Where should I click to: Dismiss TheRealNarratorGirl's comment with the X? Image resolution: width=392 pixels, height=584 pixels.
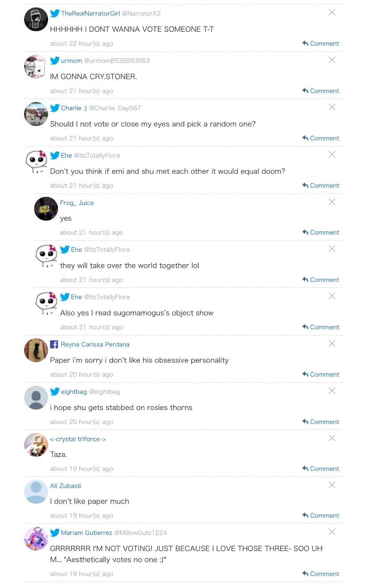[332, 12]
